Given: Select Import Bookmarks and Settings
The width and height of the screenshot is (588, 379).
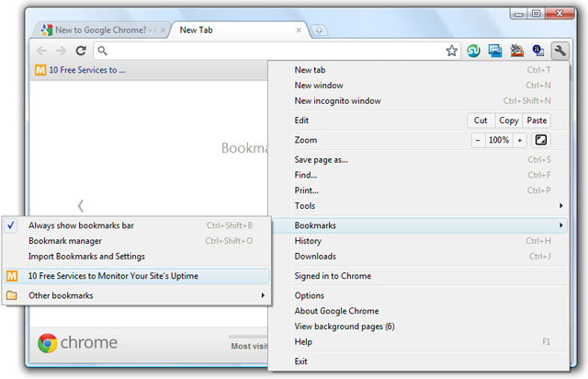Looking at the screenshot, I should click(x=136, y=256).
